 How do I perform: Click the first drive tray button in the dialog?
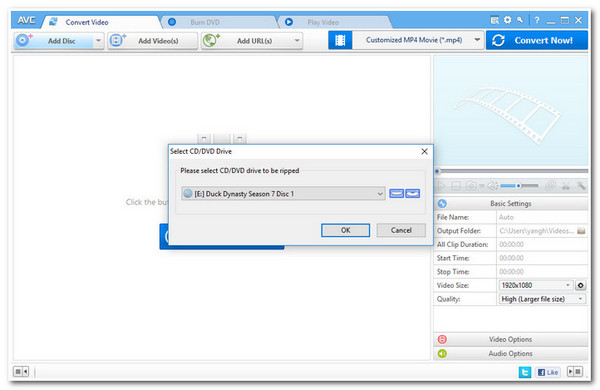pos(396,194)
